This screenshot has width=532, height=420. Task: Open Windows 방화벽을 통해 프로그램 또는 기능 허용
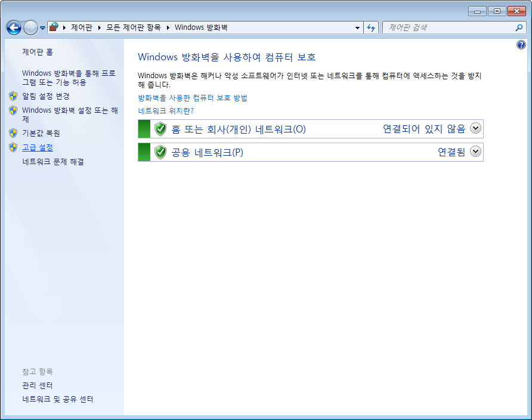[69, 78]
